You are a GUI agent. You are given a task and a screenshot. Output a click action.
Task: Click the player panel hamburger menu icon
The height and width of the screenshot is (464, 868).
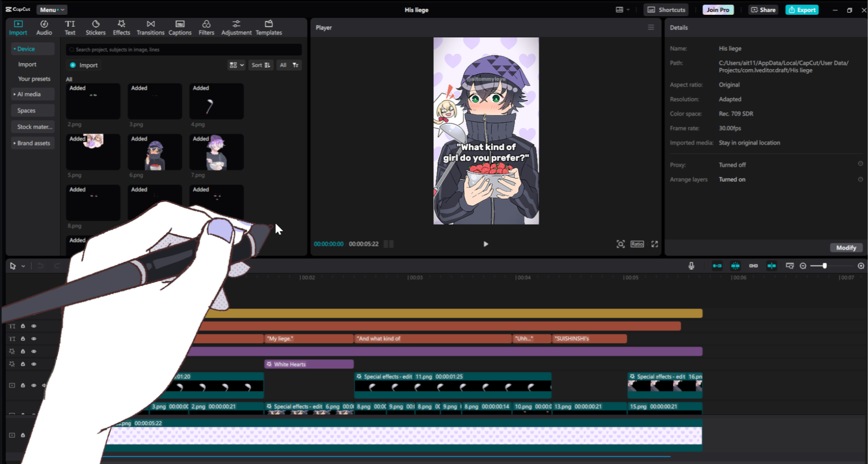(x=651, y=27)
